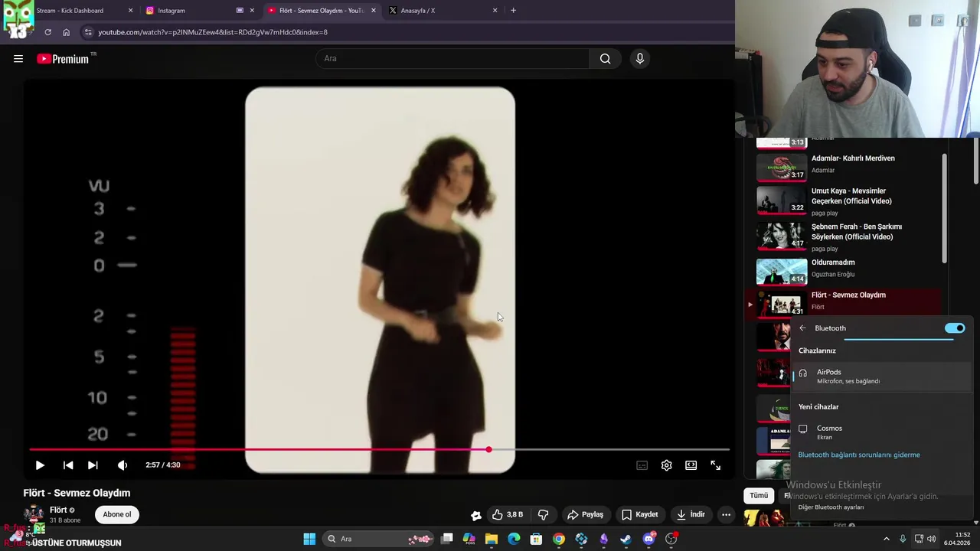Viewport: 980px width, 551px height.
Task: Go back with Bluetooth panel arrow
Action: [802, 328]
